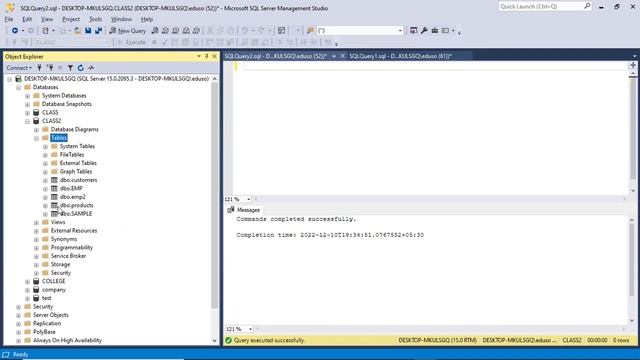The image size is (640, 360).
Task: Switch to the SQLQuery1.sql tab
Action: click(400, 56)
